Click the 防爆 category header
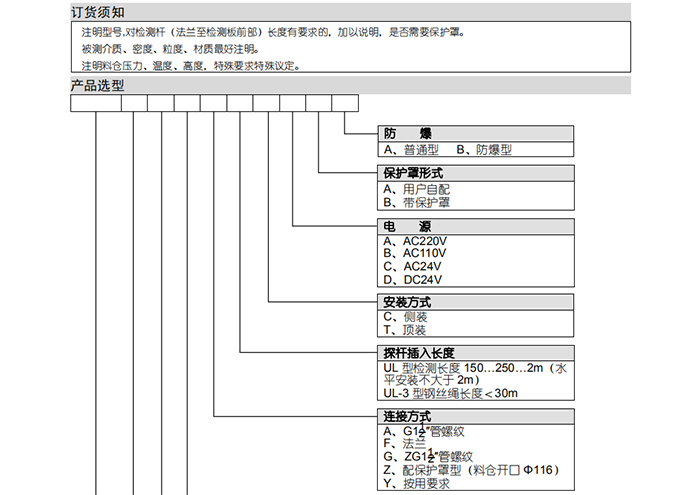This screenshot has width=700, height=495. [x=407, y=134]
